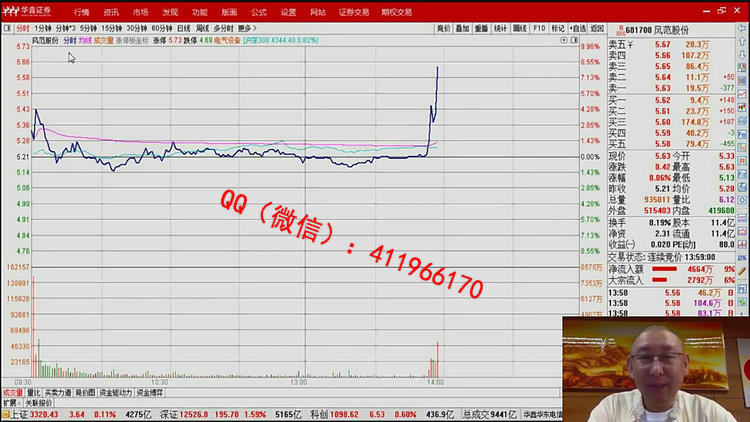The height and width of the screenshot is (422, 750).
Task: Select the 量比 indicator tab
Action: click(34, 393)
